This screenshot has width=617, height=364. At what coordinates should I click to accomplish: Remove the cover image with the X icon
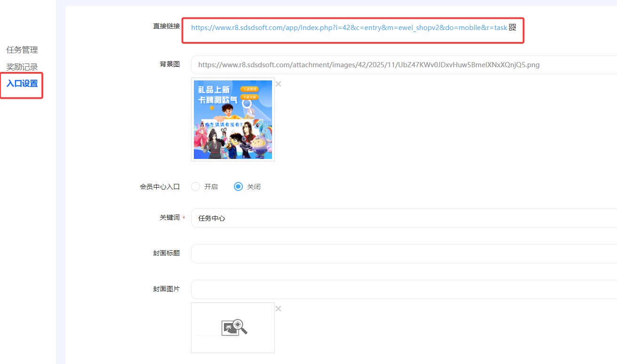coord(278,309)
